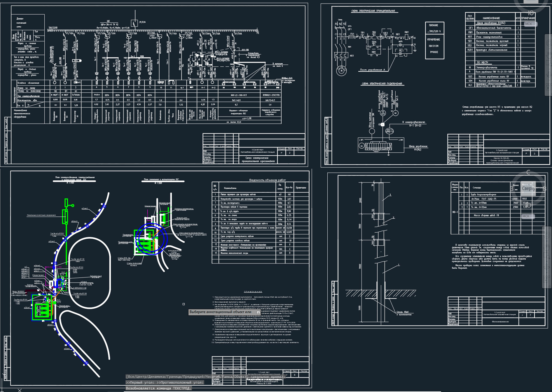
Task: Click Zoom Extents on the upper navigation bar
Action: pyautogui.click(x=549, y=63)
